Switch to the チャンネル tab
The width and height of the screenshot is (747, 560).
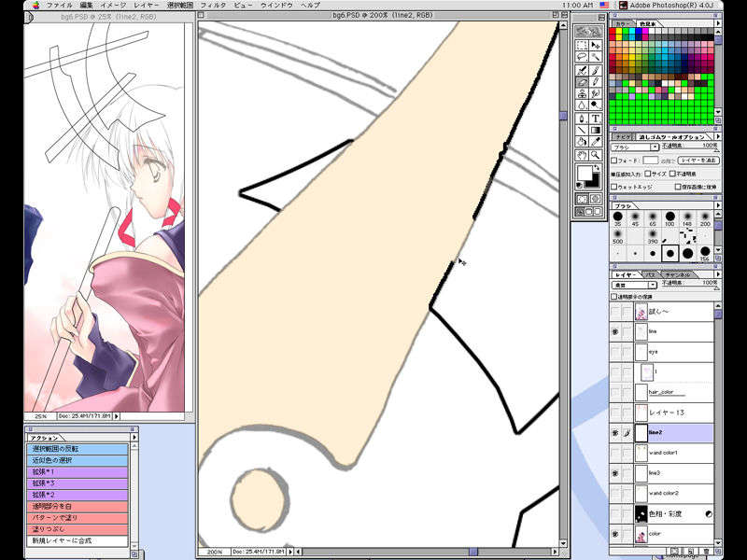coord(677,274)
